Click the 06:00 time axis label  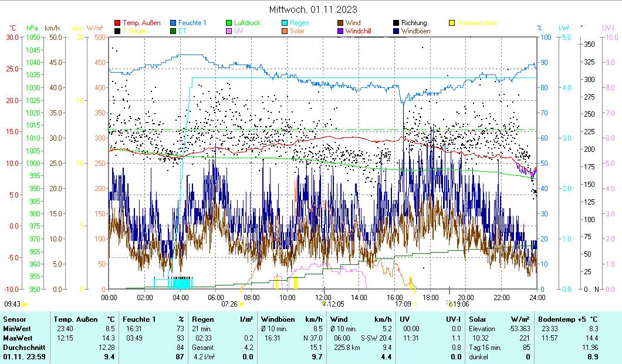[216, 297]
